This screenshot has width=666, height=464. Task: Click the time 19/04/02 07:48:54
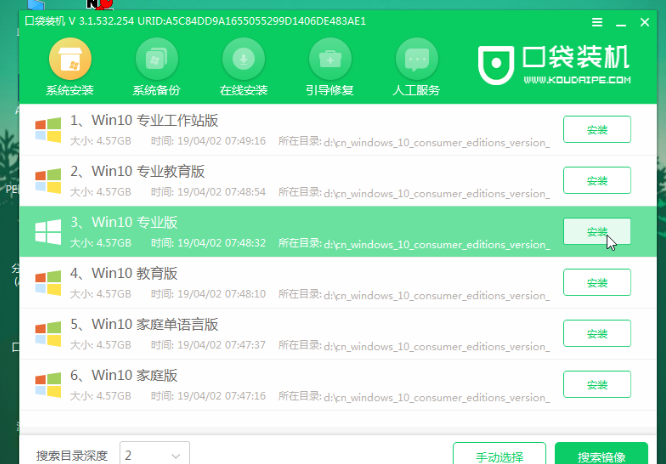click(x=221, y=192)
